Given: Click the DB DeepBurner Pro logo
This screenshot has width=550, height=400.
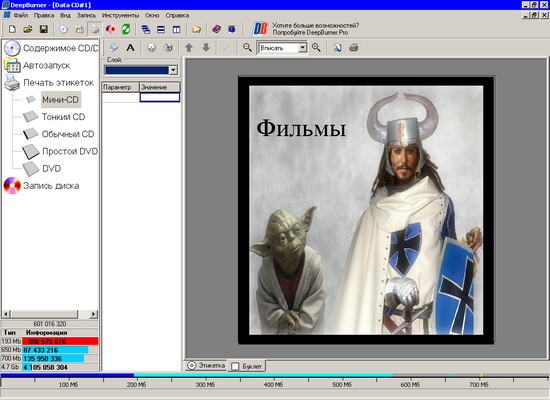Looking at the screenshot, I should 260,29.
